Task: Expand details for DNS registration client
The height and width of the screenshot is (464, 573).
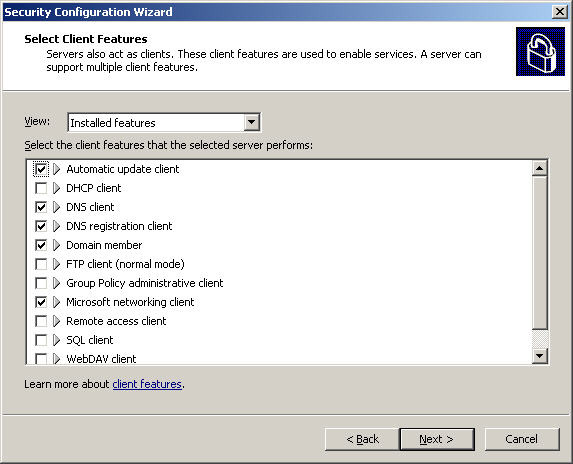Action: click(56, 226)
